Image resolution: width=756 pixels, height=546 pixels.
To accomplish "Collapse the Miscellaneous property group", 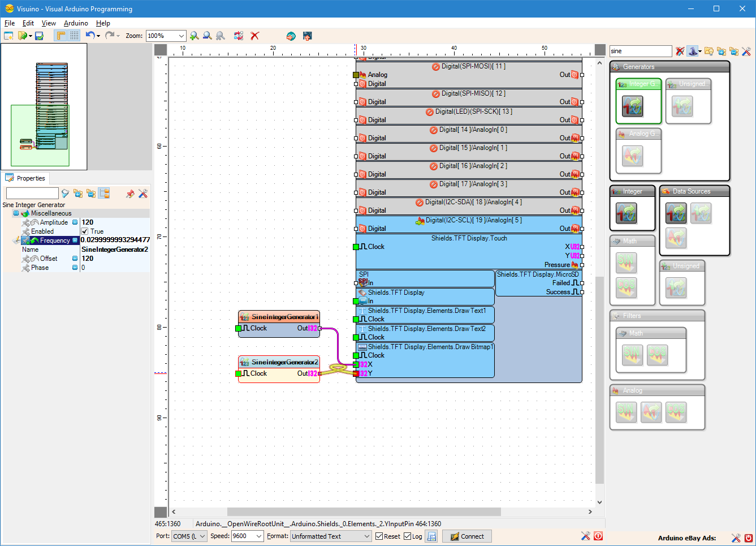I will [x=17, y=213].
